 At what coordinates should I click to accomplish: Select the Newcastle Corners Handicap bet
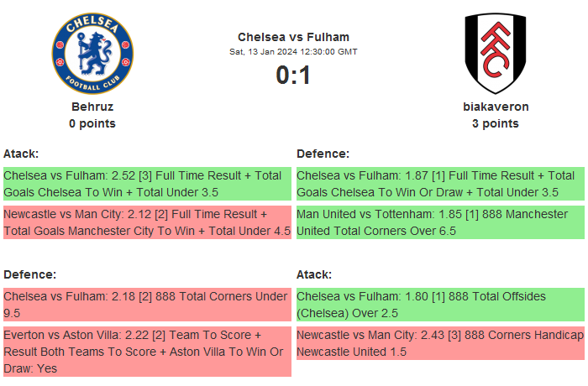[x=439, y=343]
